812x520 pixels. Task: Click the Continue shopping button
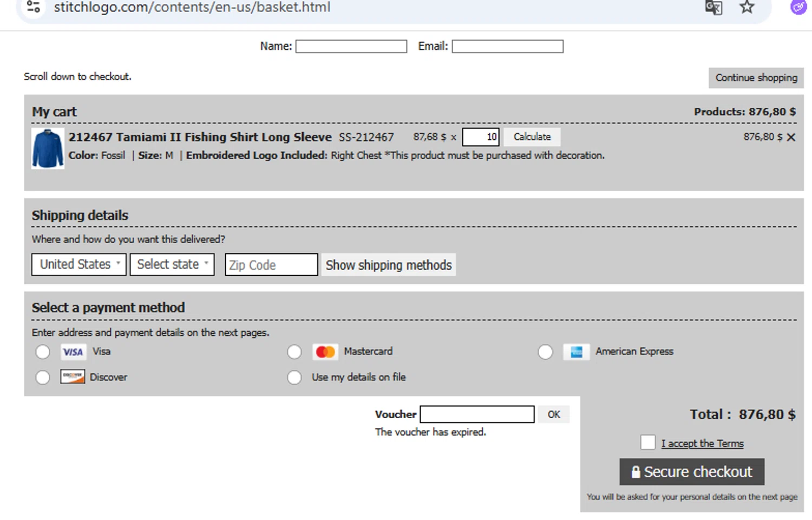coord(756,78)
